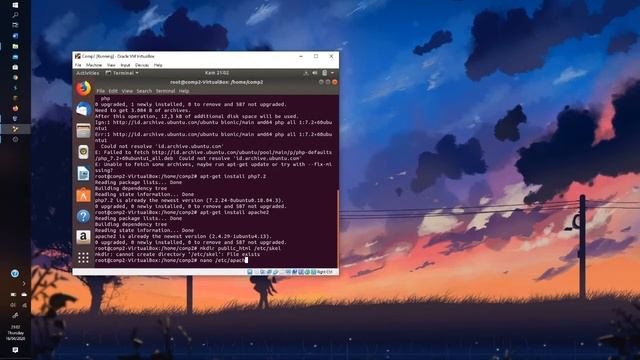Click 'apt-get install php7.2' command line
This screenshot has width=640, height=360.
pos(180,176)
